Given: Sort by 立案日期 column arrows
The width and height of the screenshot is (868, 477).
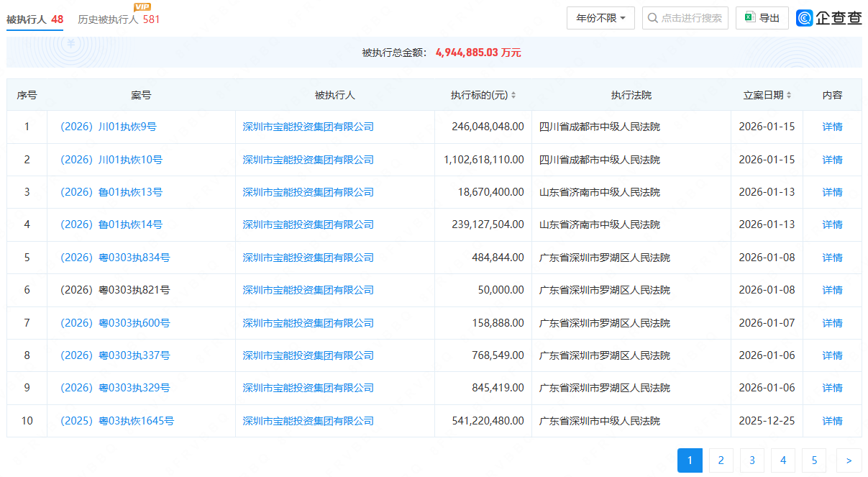Looking at the screenshot, I should click(x=789, y=95).
